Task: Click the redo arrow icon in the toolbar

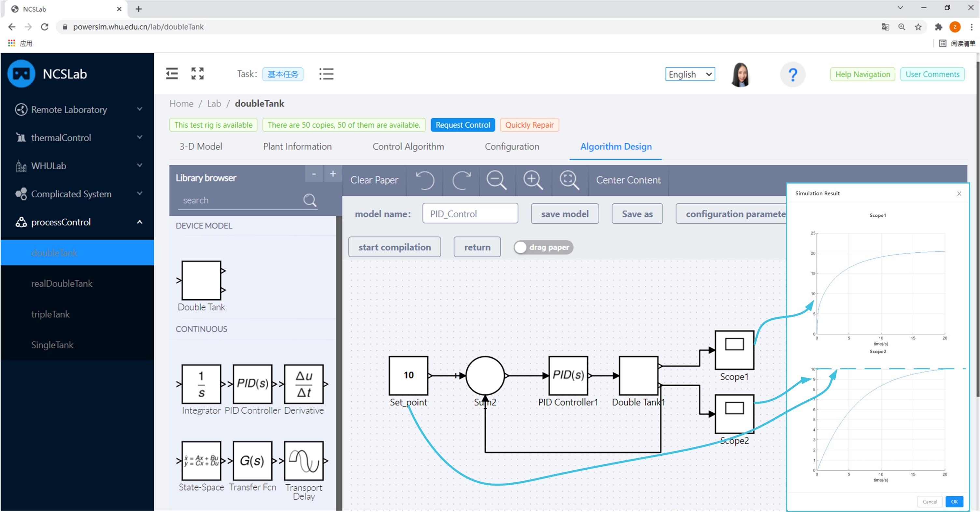Action: tap(461, 180)
